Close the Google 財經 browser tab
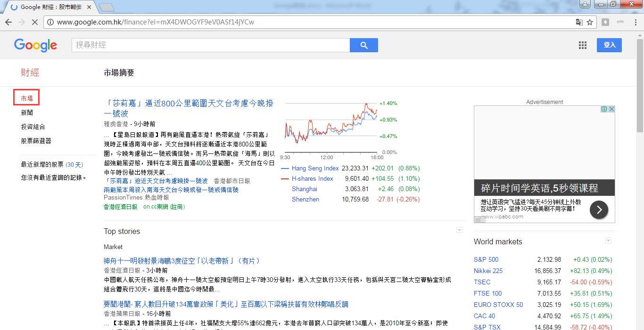644x330 pixels. coord(89,7)
